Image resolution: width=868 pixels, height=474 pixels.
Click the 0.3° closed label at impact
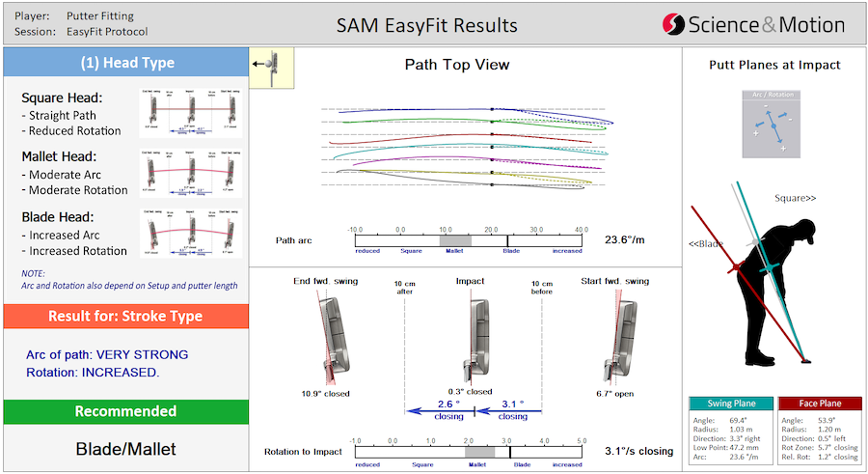470,391
